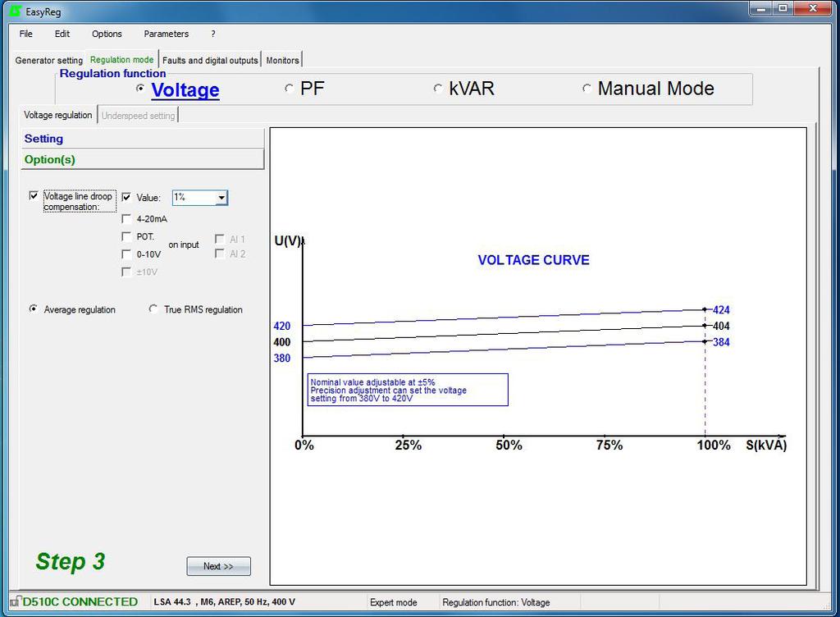Open the File menu
The width and height of the screenshot is (840, 617).
click(25, 34)
